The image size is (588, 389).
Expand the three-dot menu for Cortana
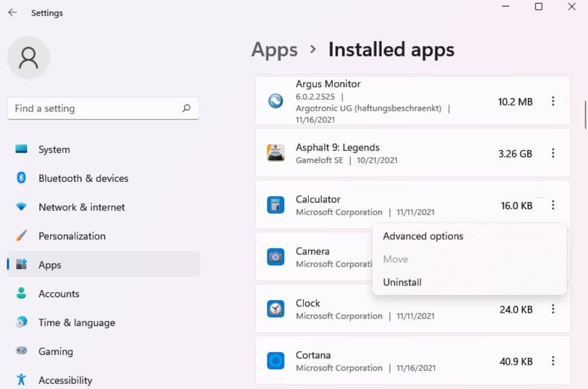[553, 361]
